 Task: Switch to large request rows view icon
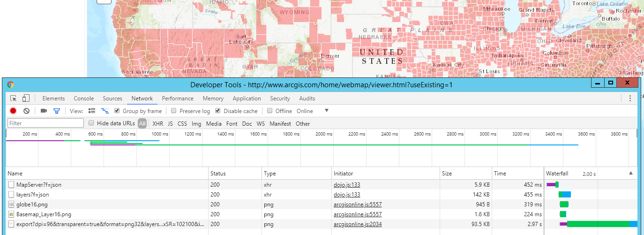pyautogui.click(x=92, y=111)
